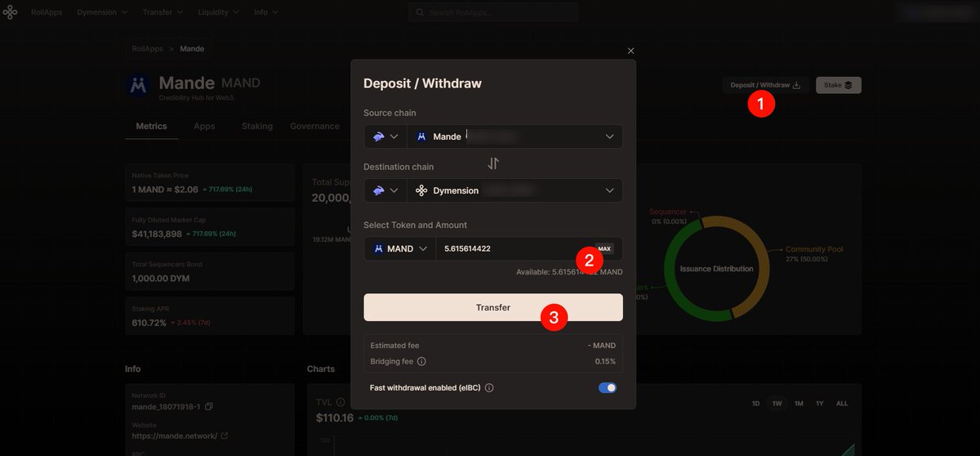Show TVL chart info tooltip

click(x=341, y=402)
